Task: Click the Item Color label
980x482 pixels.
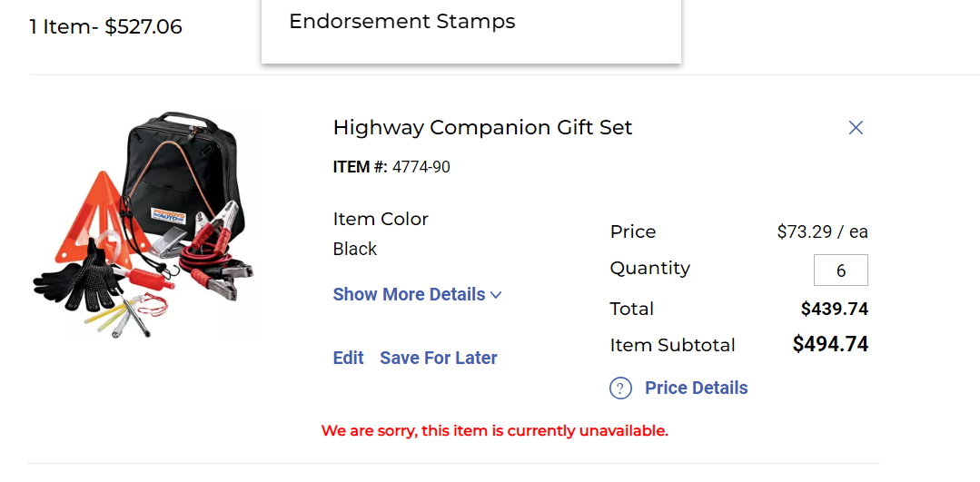Action: click(x=381, y=219)
